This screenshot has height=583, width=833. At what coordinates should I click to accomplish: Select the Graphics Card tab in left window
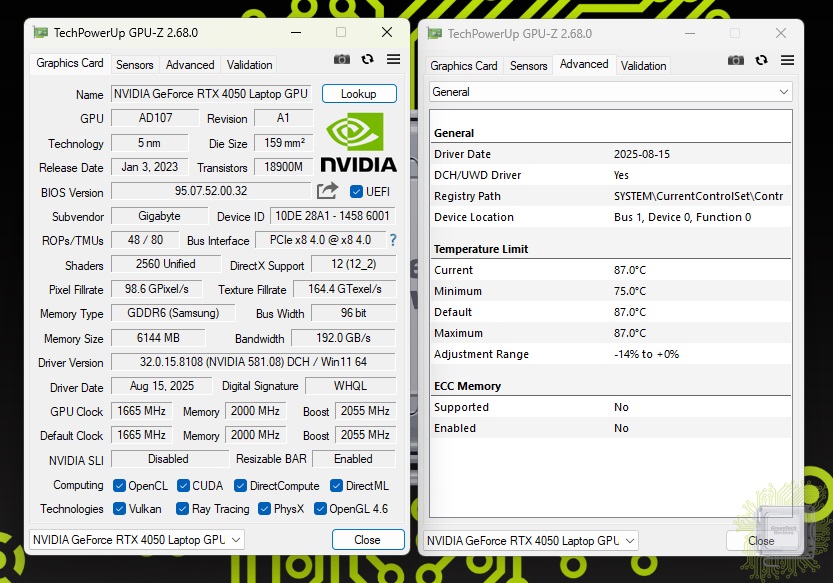(x=70, y=63)
